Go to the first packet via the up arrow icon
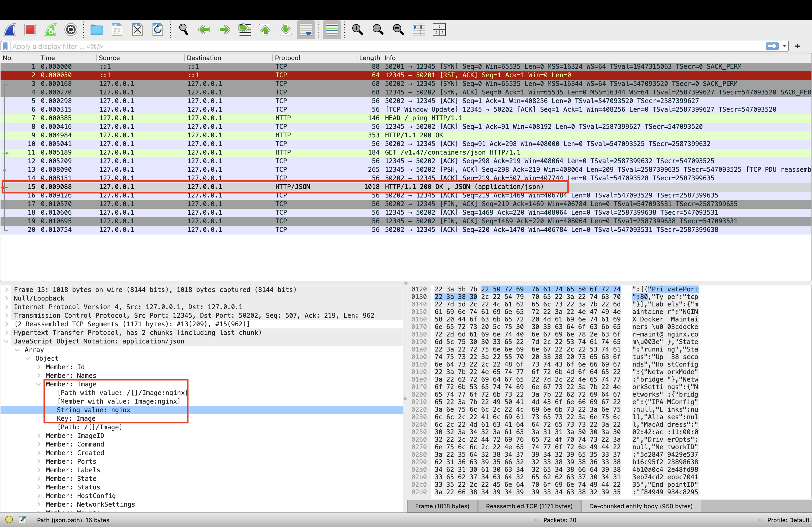812x527 pixels. coord(265,30)
